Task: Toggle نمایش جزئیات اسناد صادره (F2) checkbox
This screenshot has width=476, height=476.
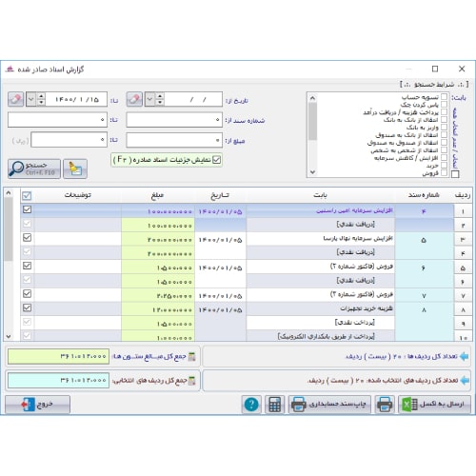Action: coord(217,160)
